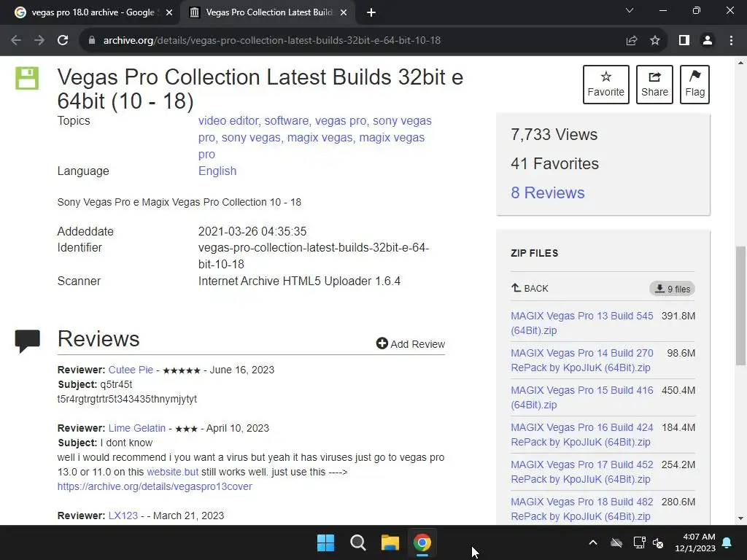The height and width of the screenshot is (560, 747).
Task: Open Windows taskbar search
Action: point(357,542)
